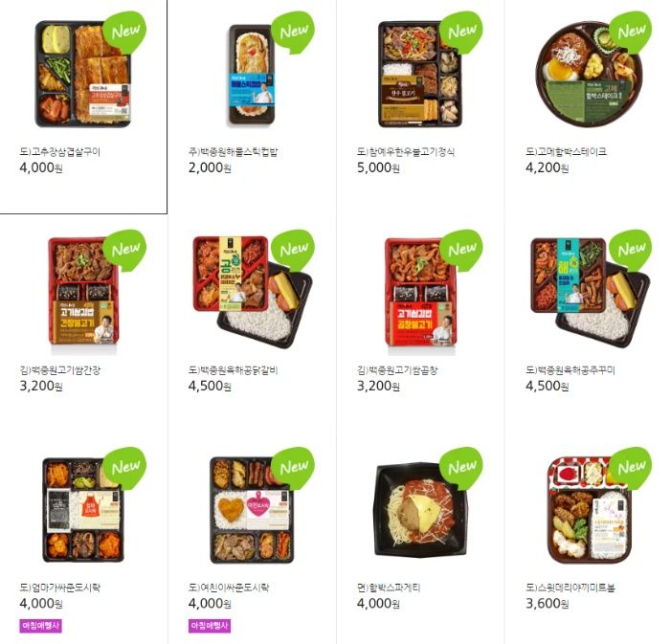The height and width of the screenshot is (644, 670).
Task: Open the 고추장삼겹살구이 lunchbox image
Action: tap(83, 74)
